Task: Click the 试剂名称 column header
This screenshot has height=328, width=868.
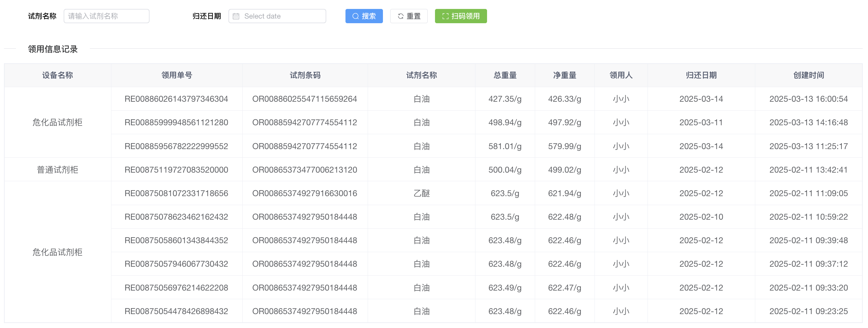Action: (x=421, y=75)
